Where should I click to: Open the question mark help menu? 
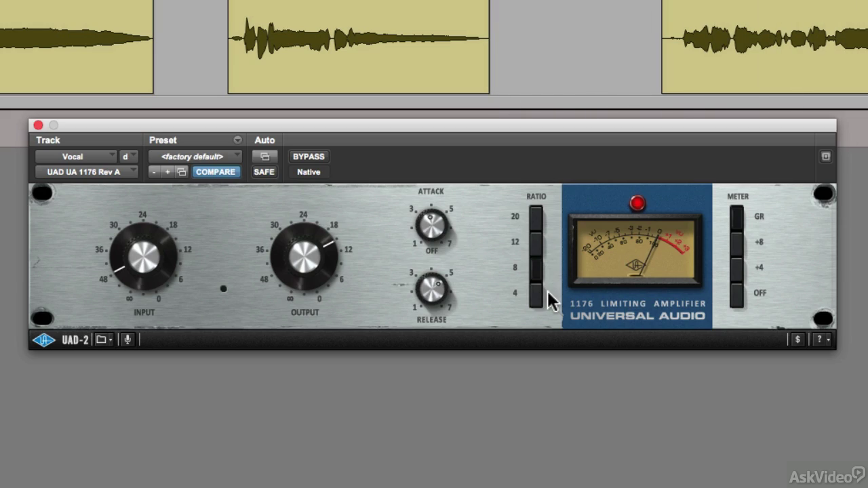pos(822,340)
